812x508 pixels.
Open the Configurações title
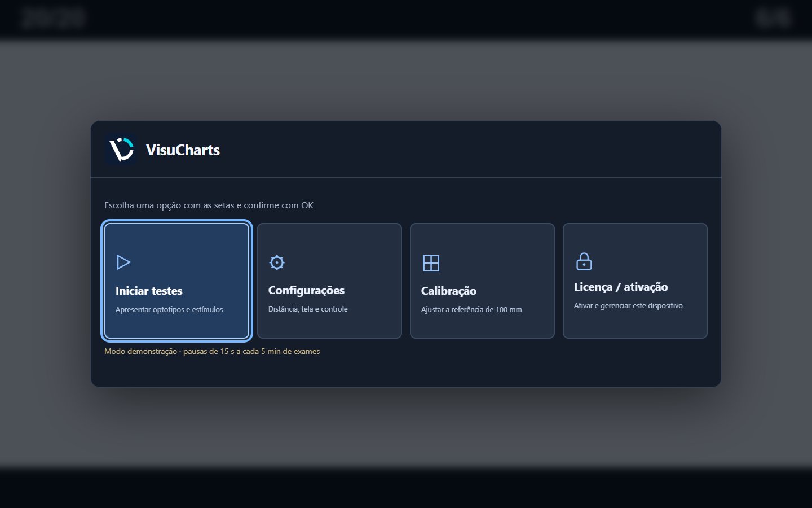pos(306,291)
